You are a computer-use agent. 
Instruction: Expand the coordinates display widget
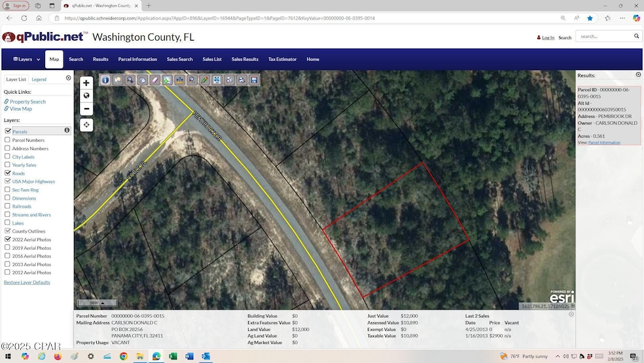(573, 306)
